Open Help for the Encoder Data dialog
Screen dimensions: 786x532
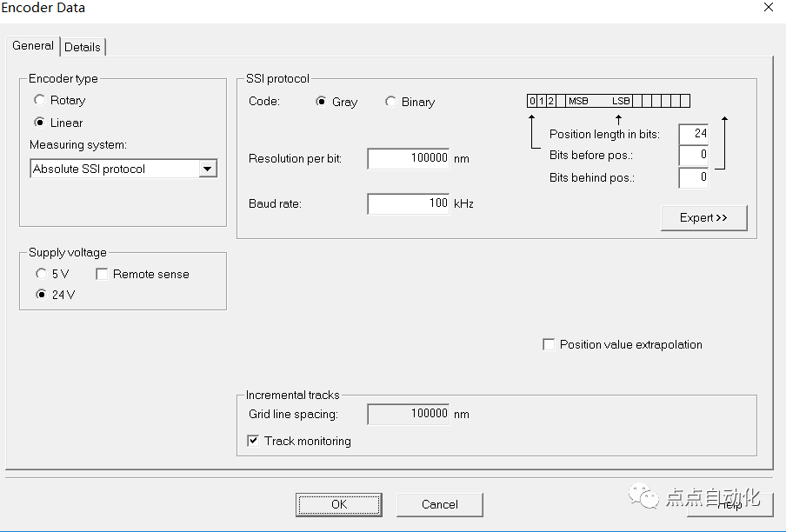pyautogui.click(x=730, y=504)
